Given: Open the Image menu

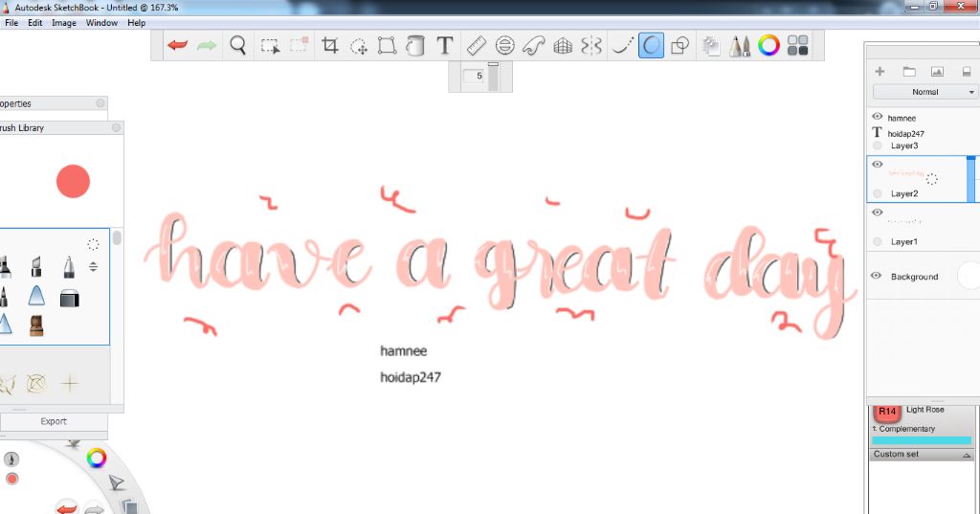Looking at the screenshot, I should 64,23.
